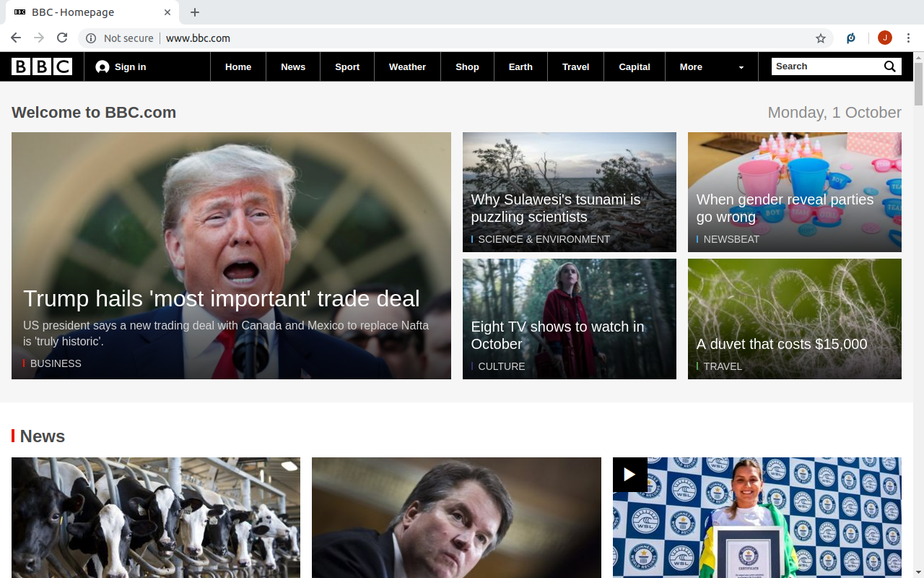
Task: Select Weather in the navigation bar
Action: click(407, 66)
